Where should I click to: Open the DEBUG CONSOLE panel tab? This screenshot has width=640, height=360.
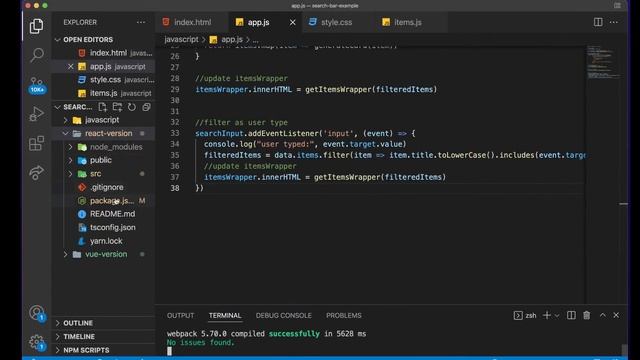click(284, 316)
